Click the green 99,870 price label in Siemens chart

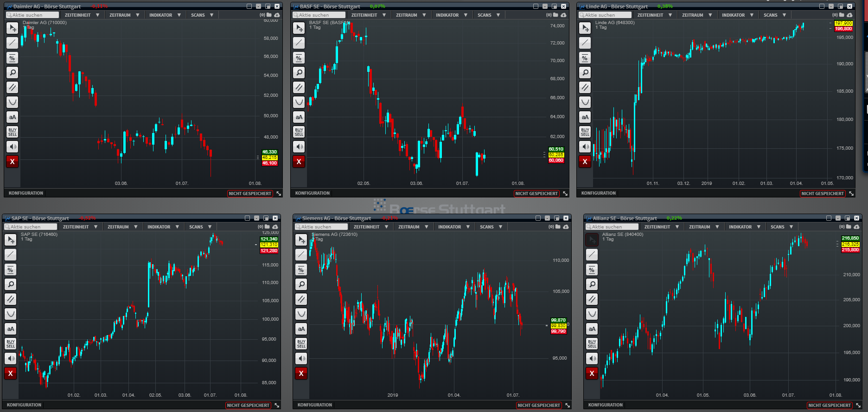[558, 320]
